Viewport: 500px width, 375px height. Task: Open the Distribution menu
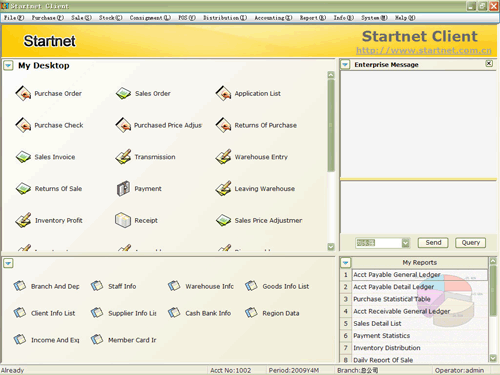click(225, 18)
